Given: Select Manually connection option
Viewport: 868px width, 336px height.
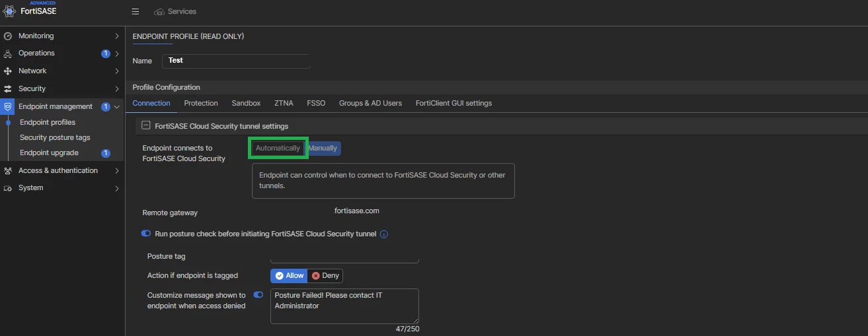Looking at the screenshot, I should (323, 148).
